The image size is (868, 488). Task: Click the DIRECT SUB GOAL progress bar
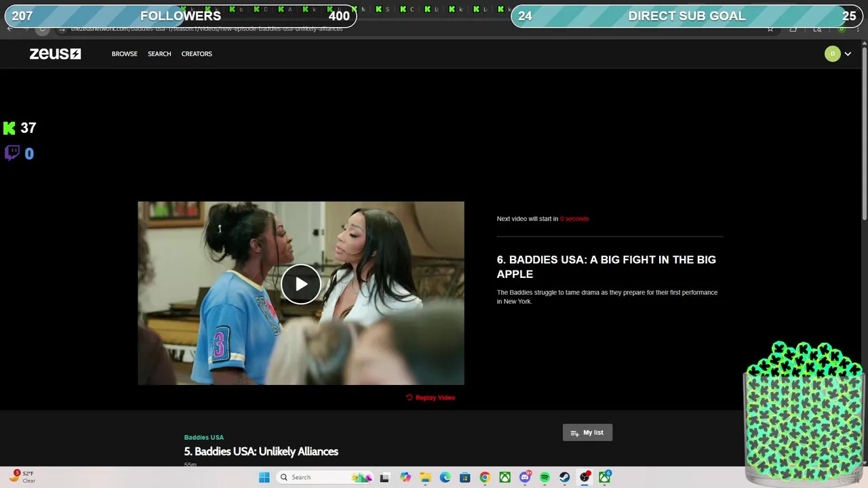pos(686,16)
